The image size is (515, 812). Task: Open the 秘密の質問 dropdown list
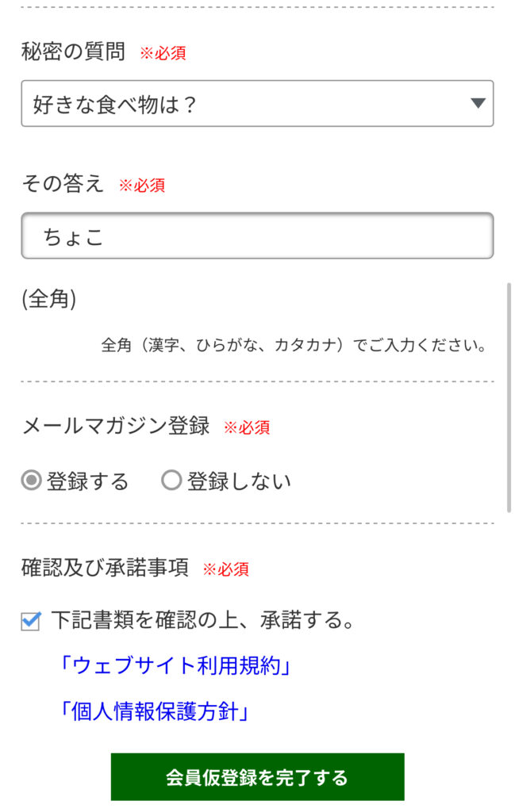point(257,104)
